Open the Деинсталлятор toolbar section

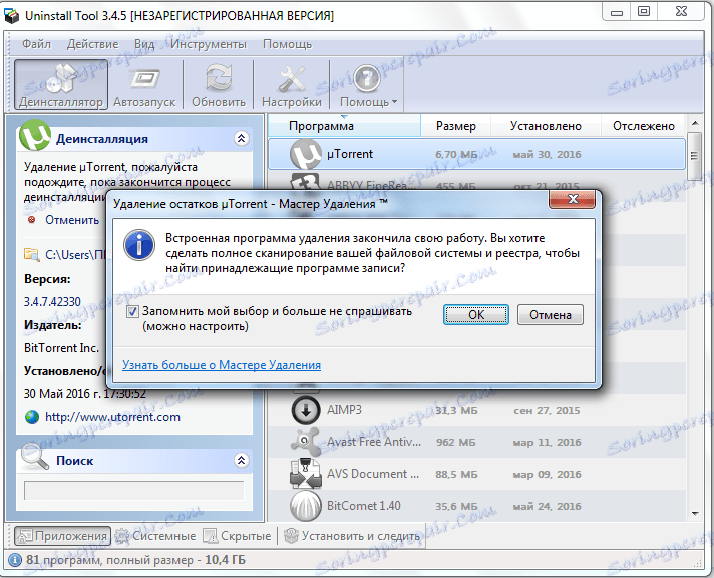(61, 84)
